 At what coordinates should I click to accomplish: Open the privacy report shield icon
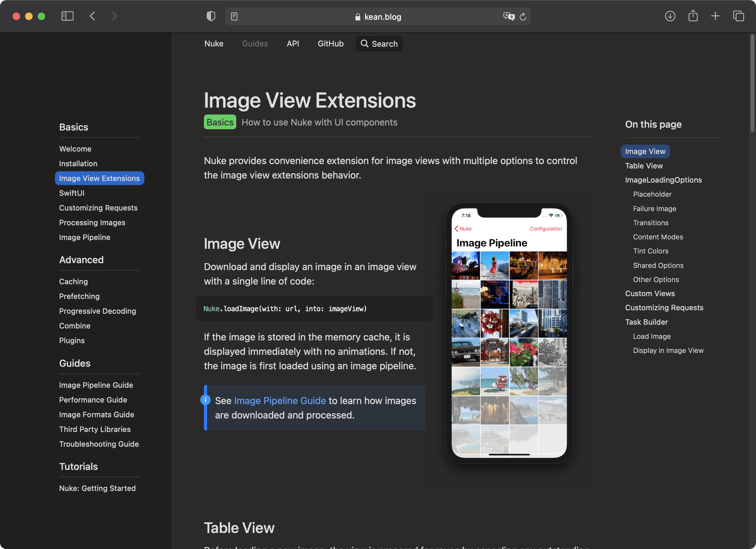[x=211, y=16]
